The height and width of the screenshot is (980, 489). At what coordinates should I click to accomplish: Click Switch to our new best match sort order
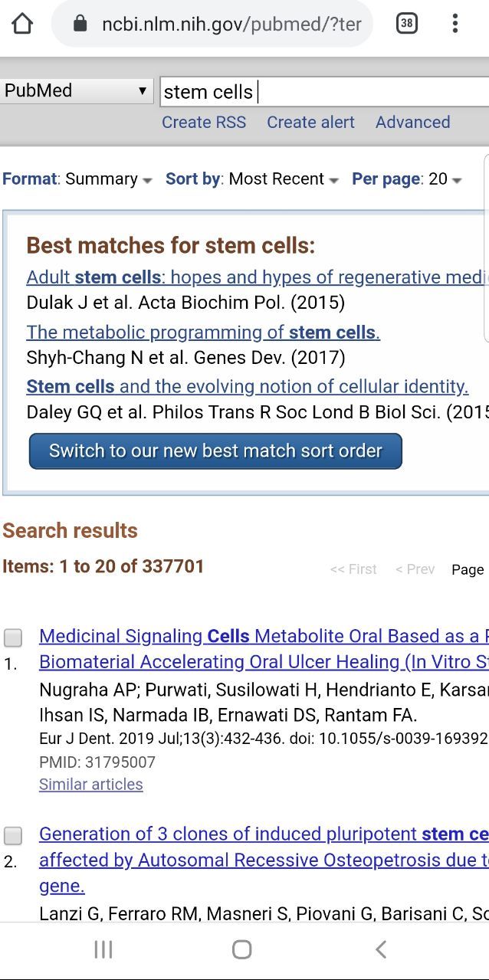215,451
